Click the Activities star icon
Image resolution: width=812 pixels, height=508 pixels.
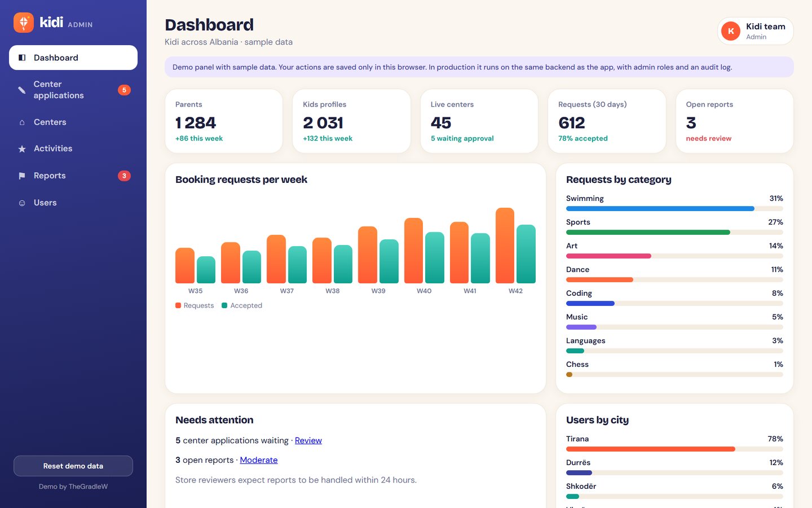[22, 149]
